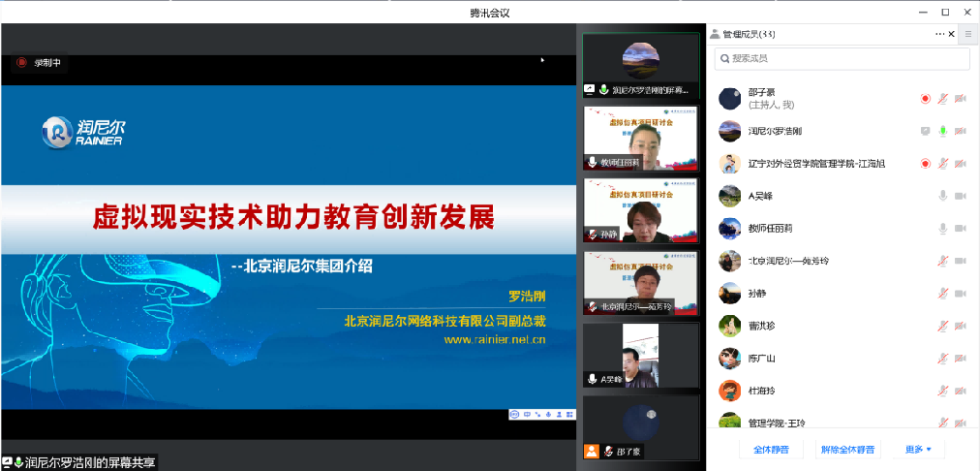
Task: Click the 搜索成员 search field
Action: pos(842,59)
